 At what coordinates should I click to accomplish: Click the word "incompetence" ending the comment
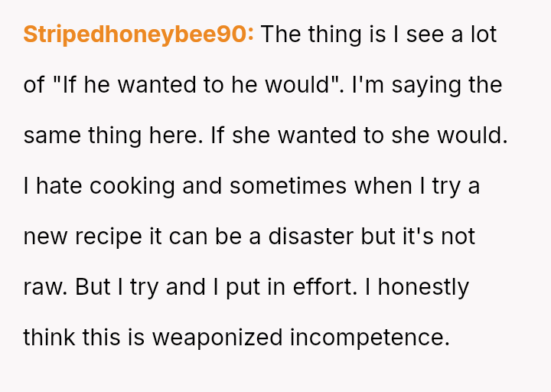pos(369,338)
